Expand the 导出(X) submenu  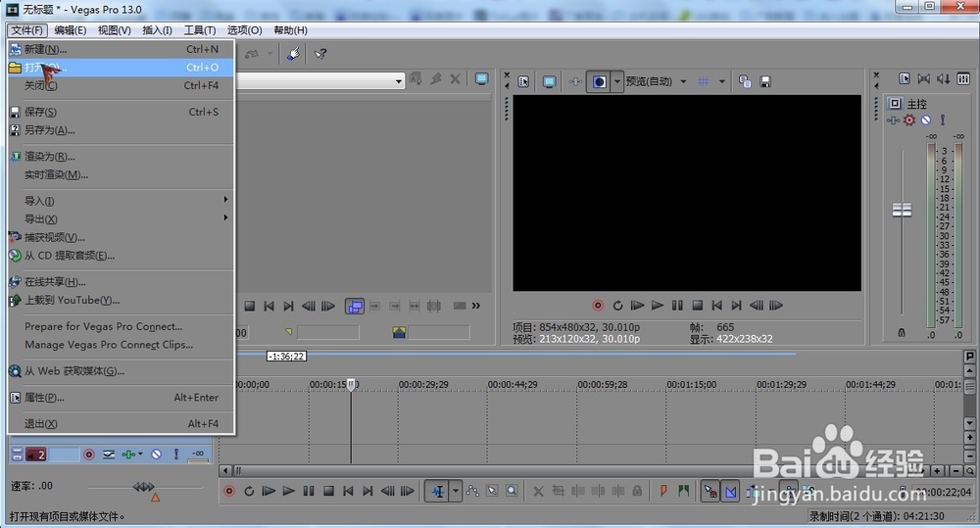click(122, 218)
